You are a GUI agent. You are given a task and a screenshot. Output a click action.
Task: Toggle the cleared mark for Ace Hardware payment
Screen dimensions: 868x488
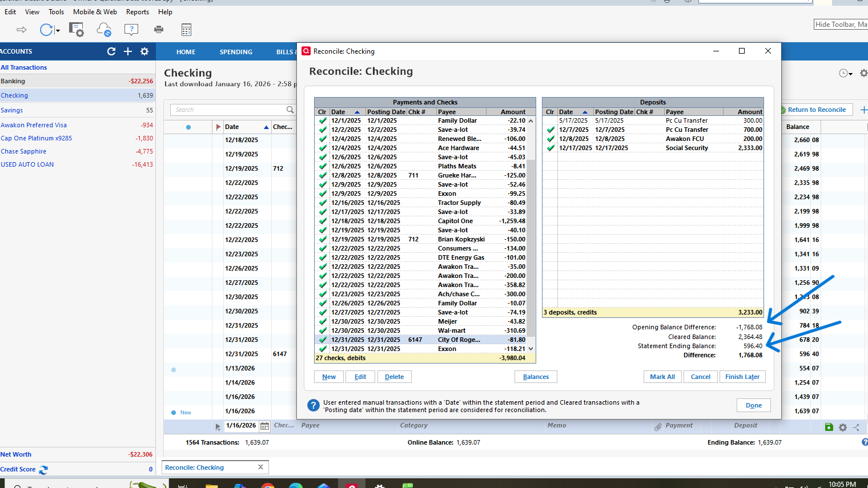tap(323, 148)
